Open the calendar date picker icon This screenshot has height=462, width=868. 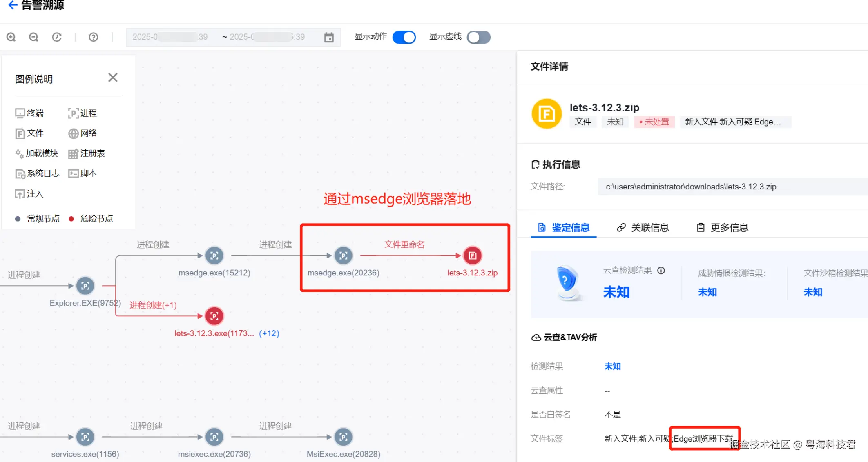pyautogui.click(x=329, y=38)
